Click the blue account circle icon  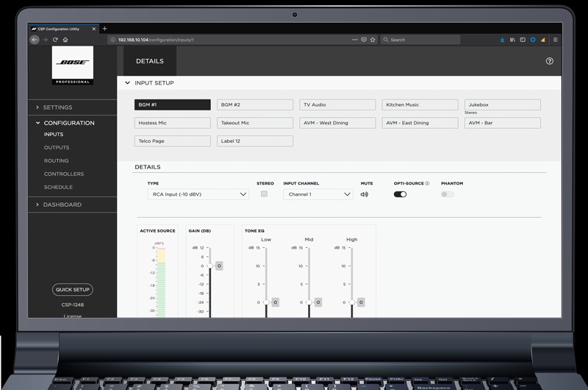click(x=532, y=40)
